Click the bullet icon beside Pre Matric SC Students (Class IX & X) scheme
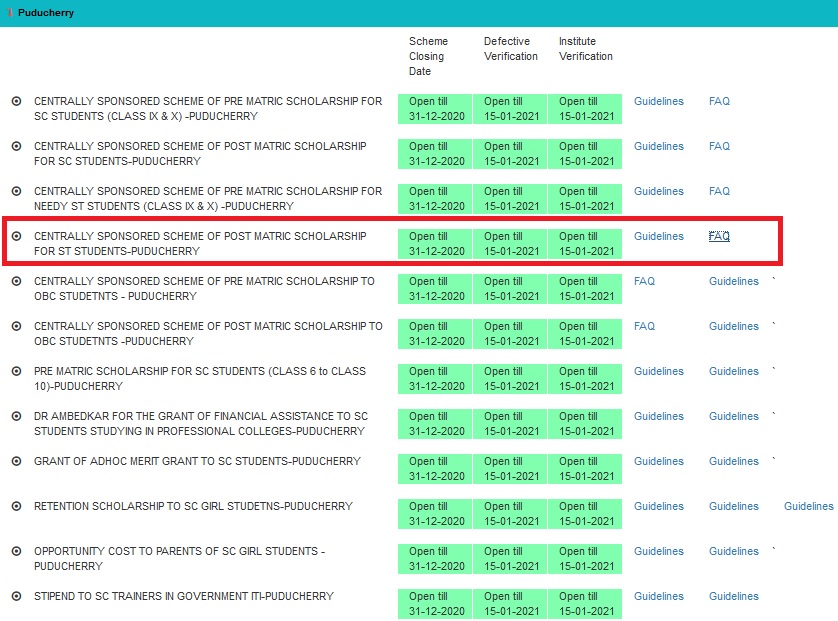The image size is (838, 621). click(17, 101)
